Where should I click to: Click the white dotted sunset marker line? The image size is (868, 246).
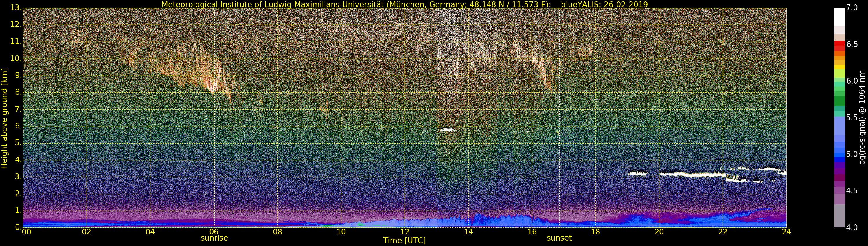[559, 118]
